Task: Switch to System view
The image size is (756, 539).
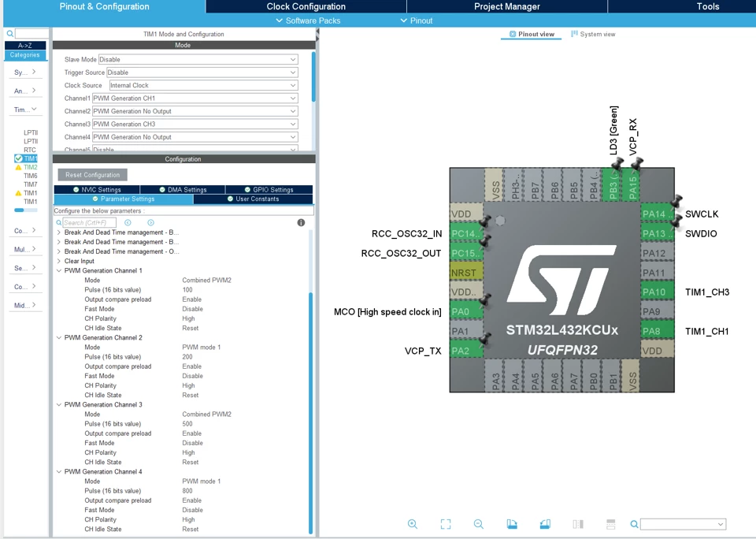Action: pyautogui.click(x=593, y=34)
